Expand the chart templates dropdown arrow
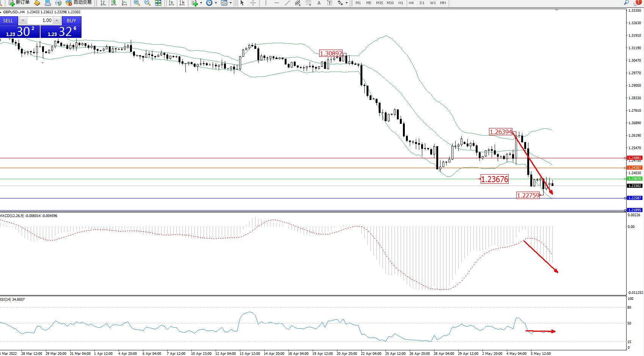Screen dimensions: 644x356 coord(230,3)
